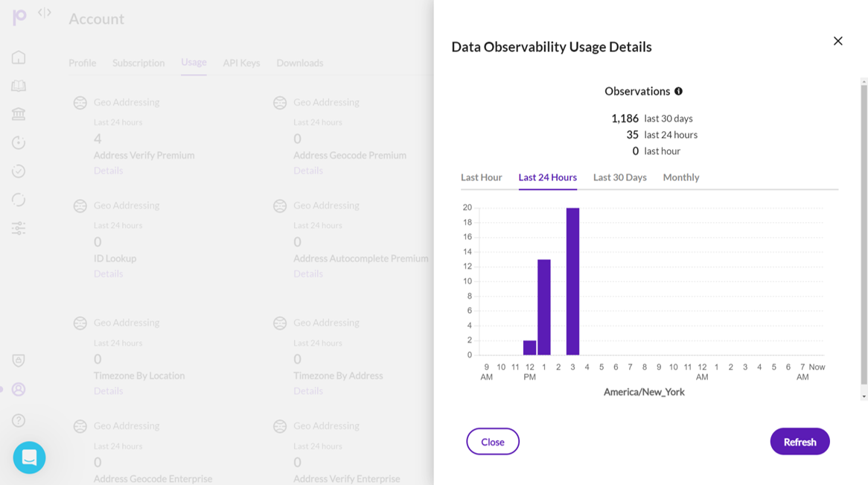The width and height of the screenshot is (868, 485).
Task: Click the 3 PM bar in chart
Action: tap(572, 282)
